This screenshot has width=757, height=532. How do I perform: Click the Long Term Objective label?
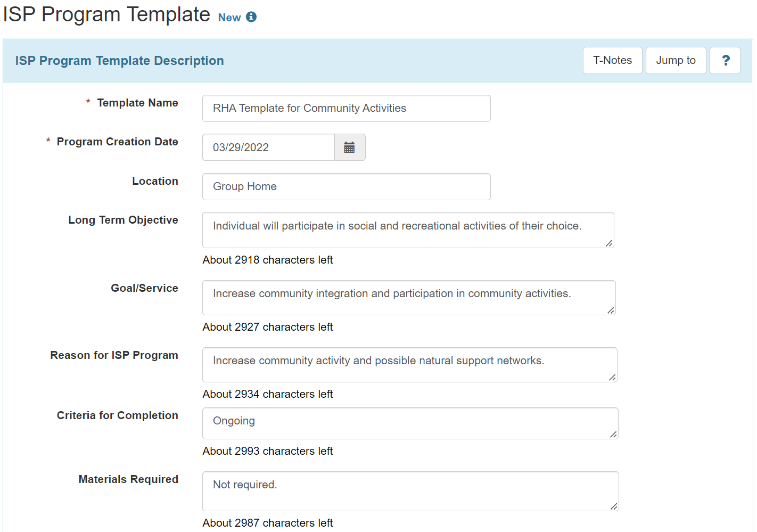point(123,220)
